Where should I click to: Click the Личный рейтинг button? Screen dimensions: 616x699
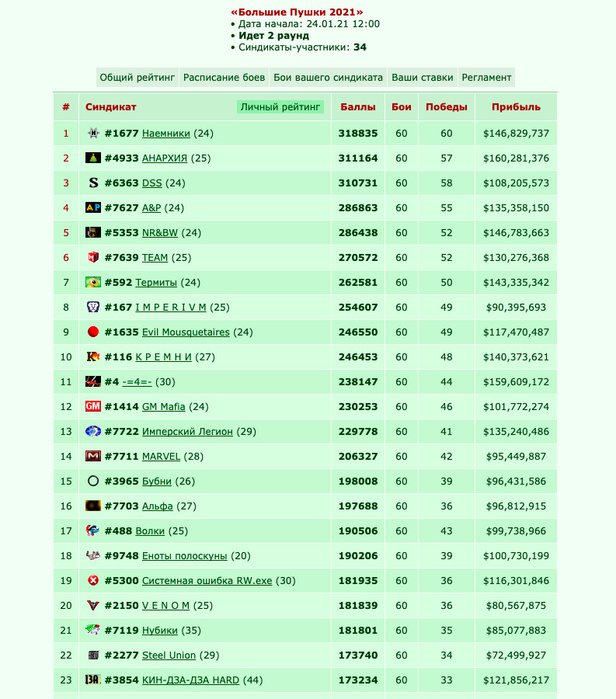[x=280, y=107]
